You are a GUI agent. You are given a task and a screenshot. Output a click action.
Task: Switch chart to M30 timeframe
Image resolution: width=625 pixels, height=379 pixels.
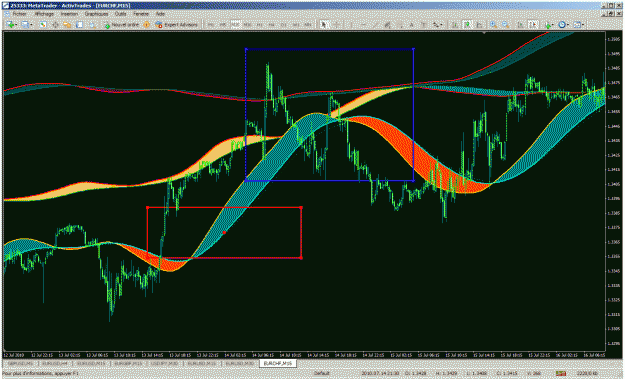(x=248, y=25)
